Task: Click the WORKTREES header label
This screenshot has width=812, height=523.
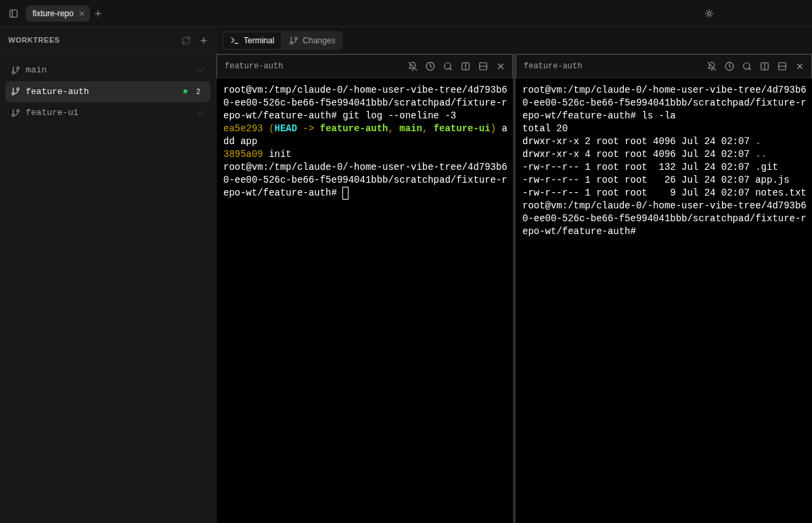Action: pyautogui.click(x=34, y=41)
